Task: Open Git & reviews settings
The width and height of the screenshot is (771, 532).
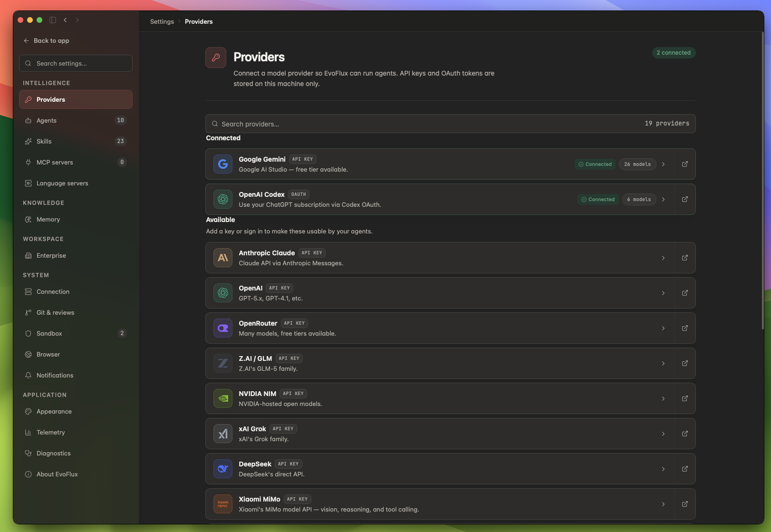Action: [x=76, y=312]
